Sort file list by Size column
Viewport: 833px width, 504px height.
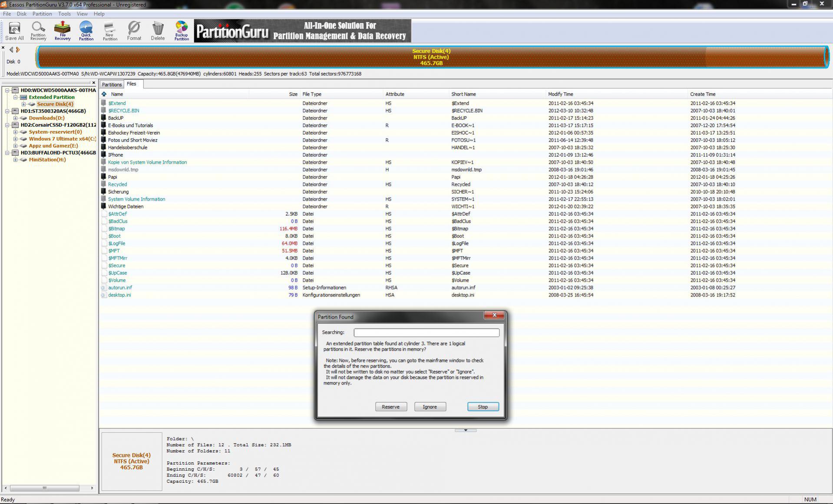coord(274,94)
